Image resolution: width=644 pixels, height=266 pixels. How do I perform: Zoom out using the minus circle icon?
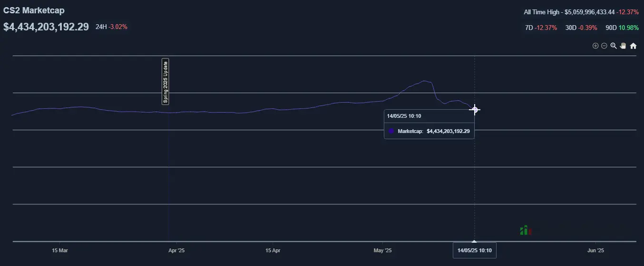[x=604, y=46]
